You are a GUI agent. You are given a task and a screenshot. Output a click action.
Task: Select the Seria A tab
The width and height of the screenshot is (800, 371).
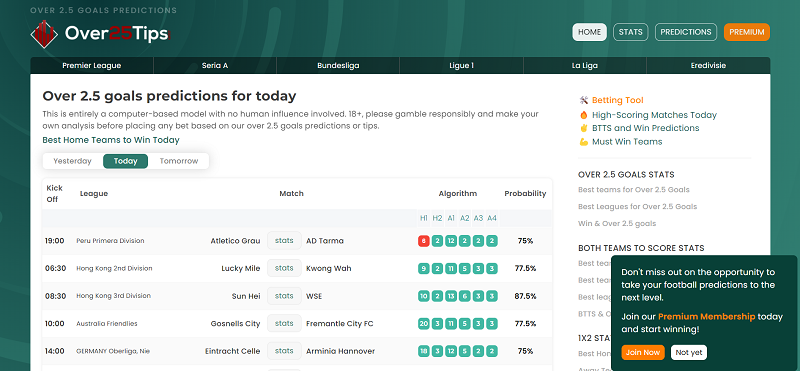pos(215,65)
